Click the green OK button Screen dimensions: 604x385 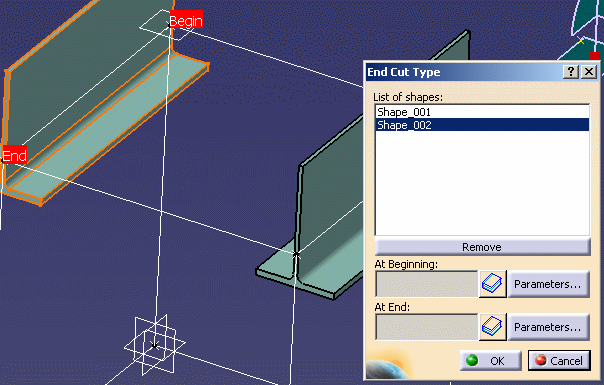coord(490,361)
